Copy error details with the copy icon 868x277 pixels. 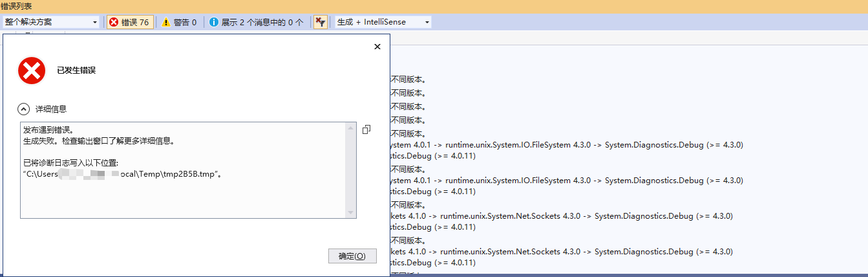(366, 129)
